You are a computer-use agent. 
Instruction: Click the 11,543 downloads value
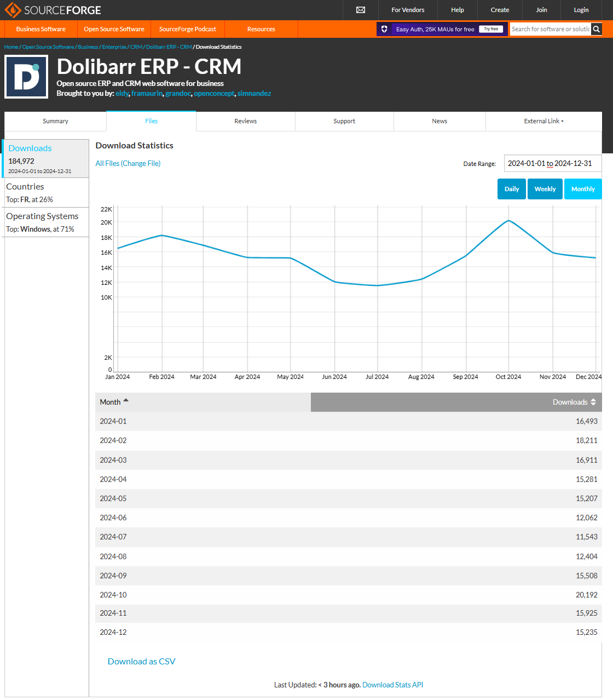click(586, 537)
